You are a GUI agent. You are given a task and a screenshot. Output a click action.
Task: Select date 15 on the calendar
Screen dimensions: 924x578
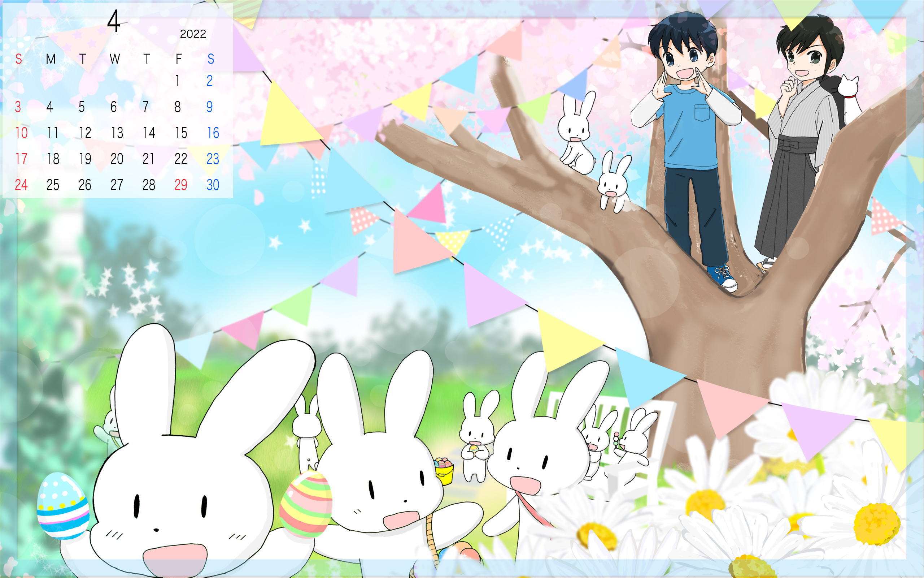click(x=181, y=133)
